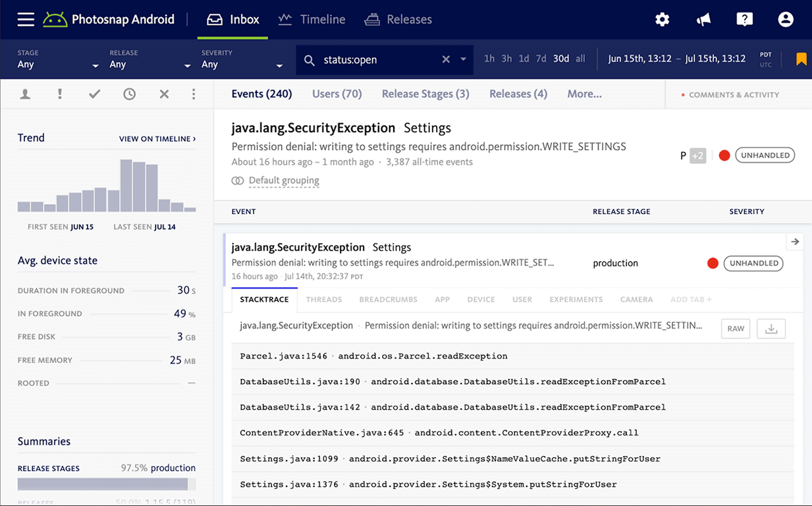812x506 pixels.
Task: Open the search filter dropdown arrow
Action: [x=463, y=59]
